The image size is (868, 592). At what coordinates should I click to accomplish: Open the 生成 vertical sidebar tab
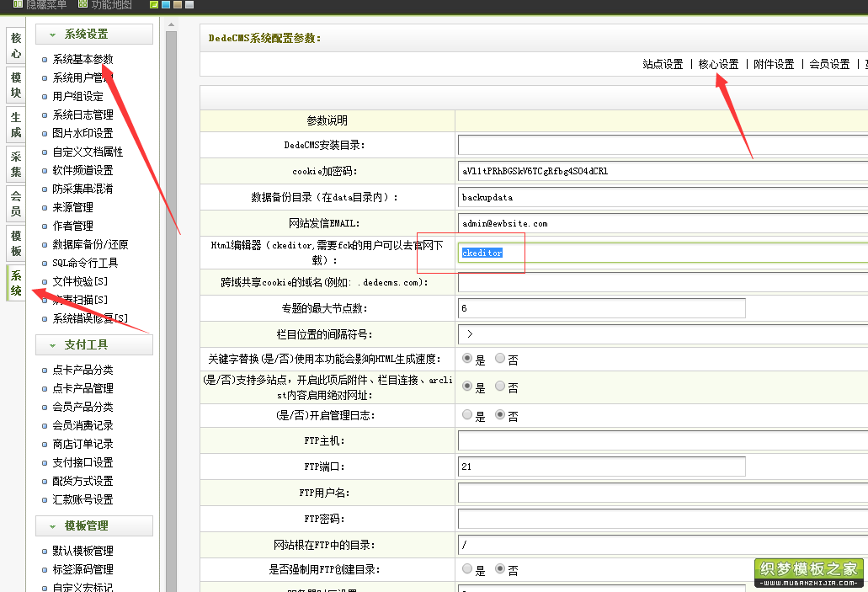click(x=16, y=125)
